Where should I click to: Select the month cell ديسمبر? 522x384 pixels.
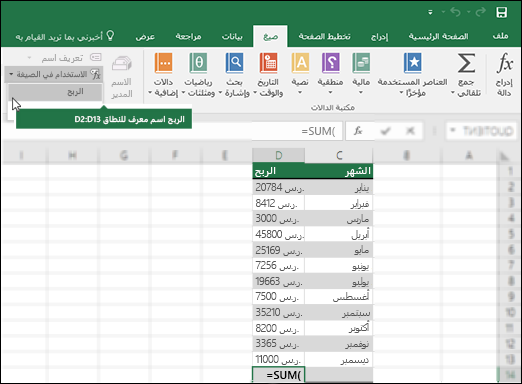coord(339,360)
